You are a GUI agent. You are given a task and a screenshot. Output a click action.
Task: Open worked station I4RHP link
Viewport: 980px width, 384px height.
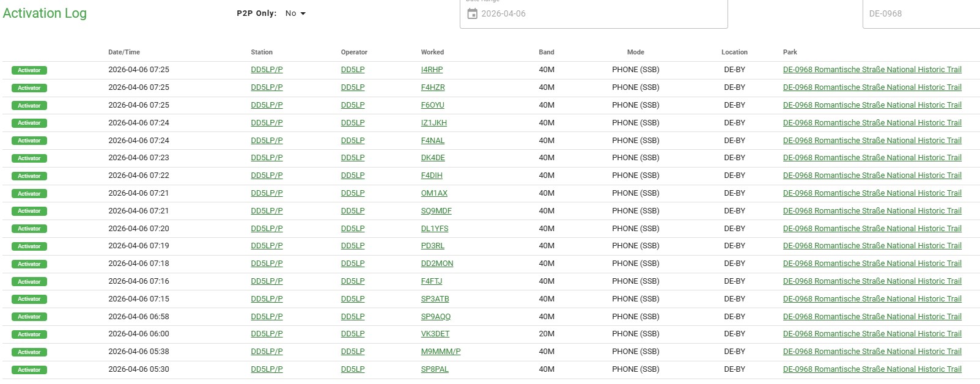[x=432, y=70]
